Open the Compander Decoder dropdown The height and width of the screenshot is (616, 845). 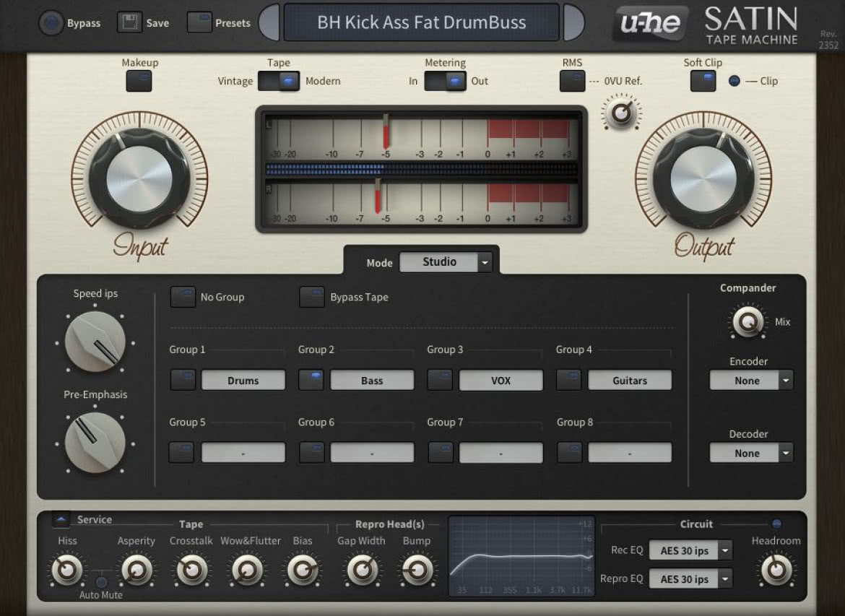pyautogui.click(x=751, y=454)
